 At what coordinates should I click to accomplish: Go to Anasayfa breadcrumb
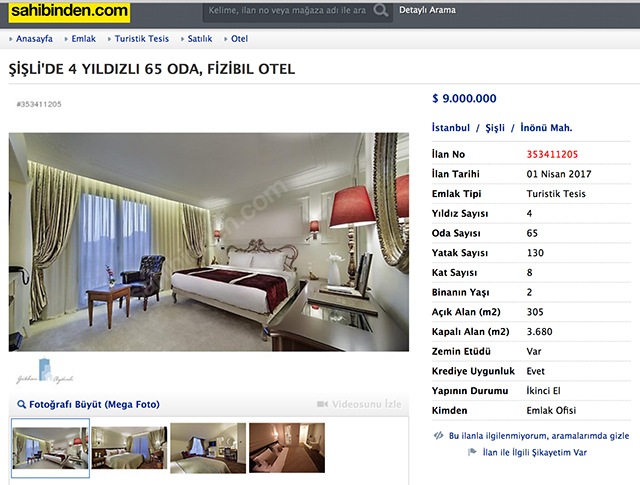click(34, 39)
